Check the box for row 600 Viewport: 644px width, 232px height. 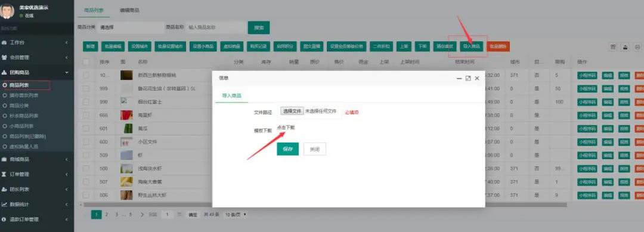point(86,142)
